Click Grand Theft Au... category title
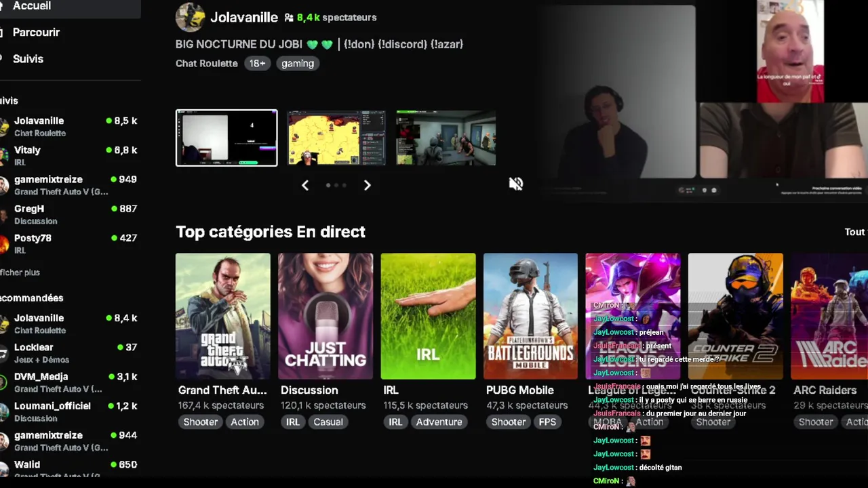The height and width of the screenshot is (488, 868). (222, 390)
